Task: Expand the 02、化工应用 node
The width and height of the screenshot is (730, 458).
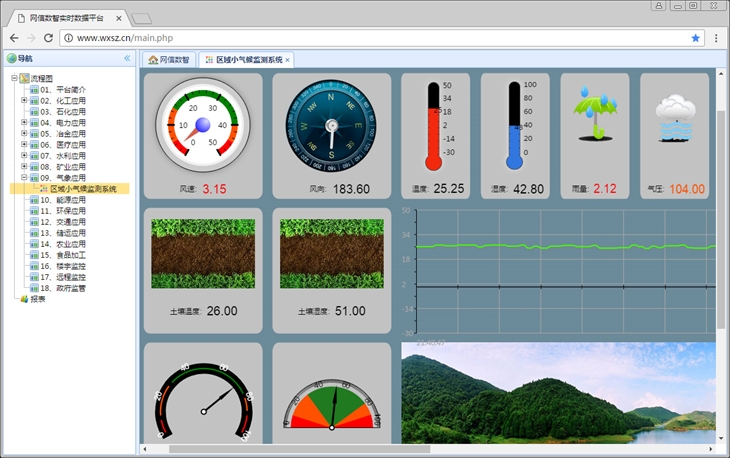Action: click(24, 100)
